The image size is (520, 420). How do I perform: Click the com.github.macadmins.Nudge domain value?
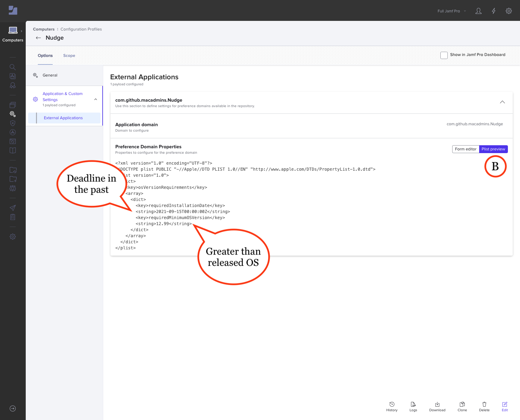tap(475, 124)
